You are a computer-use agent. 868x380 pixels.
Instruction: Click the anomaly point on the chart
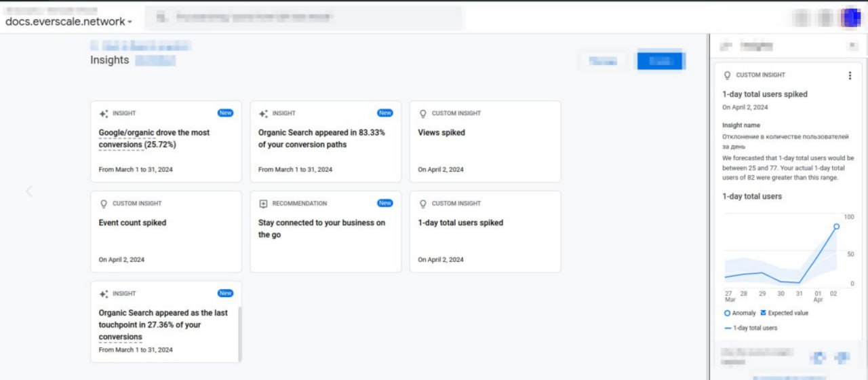[836, 227]
